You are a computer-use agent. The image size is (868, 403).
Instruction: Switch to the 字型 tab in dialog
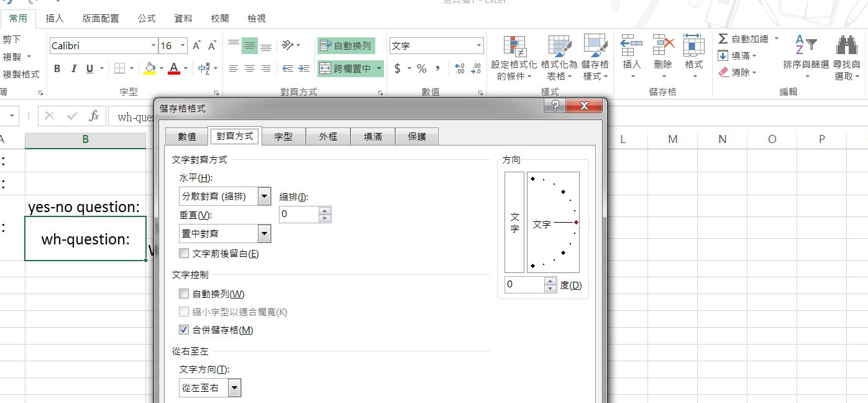(x=283, y=137)
